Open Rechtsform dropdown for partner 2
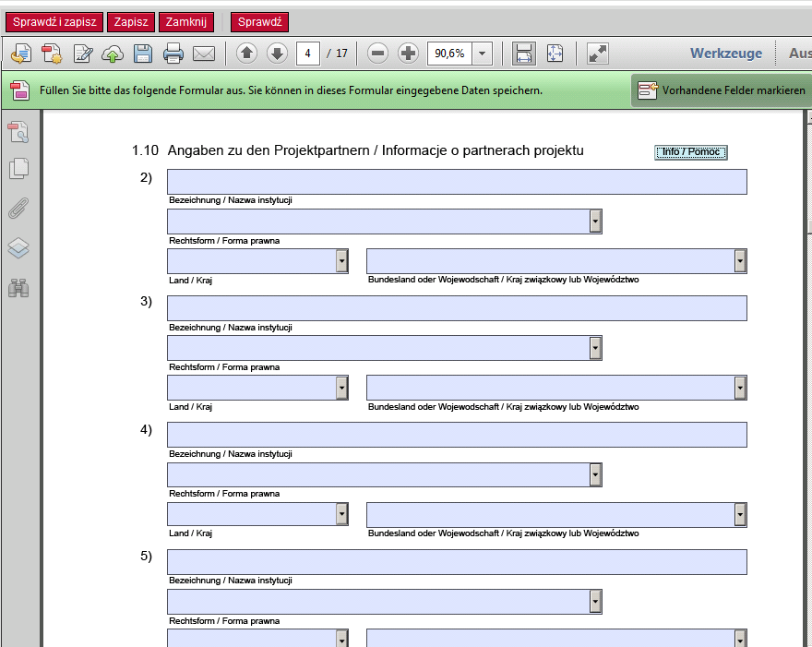 click(x=595, y=222)
